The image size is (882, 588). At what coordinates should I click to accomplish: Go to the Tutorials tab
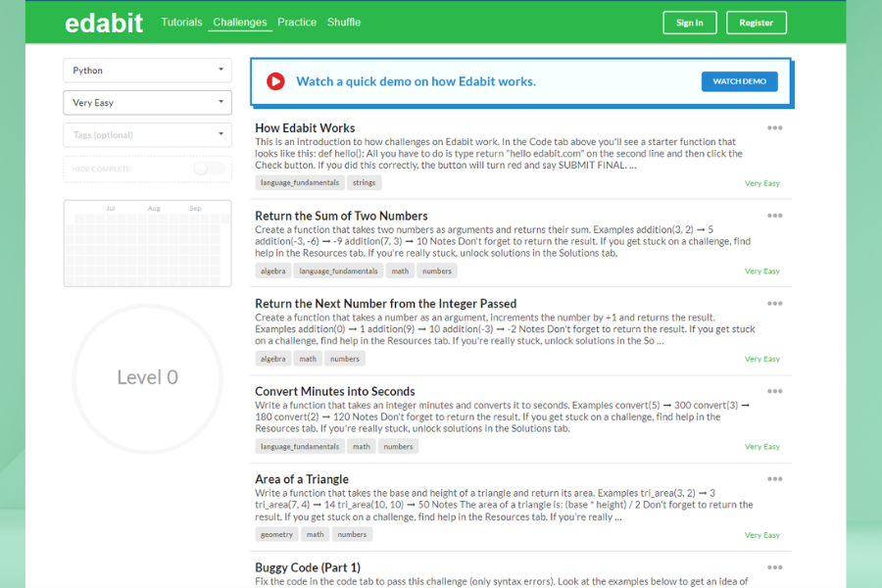coord(181,22)
